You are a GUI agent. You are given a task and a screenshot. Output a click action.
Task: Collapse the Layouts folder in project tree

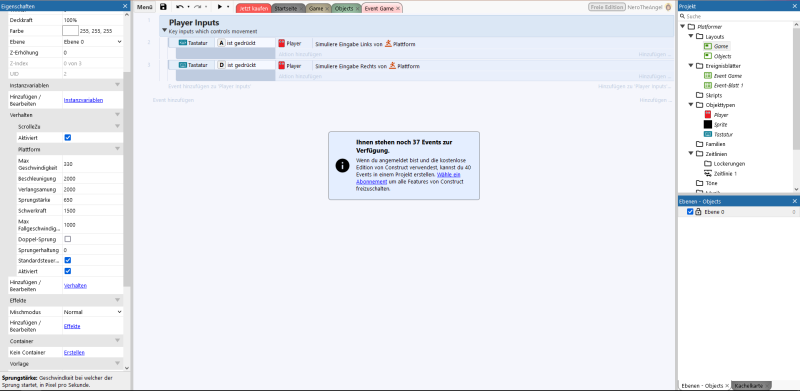[691, 36]
